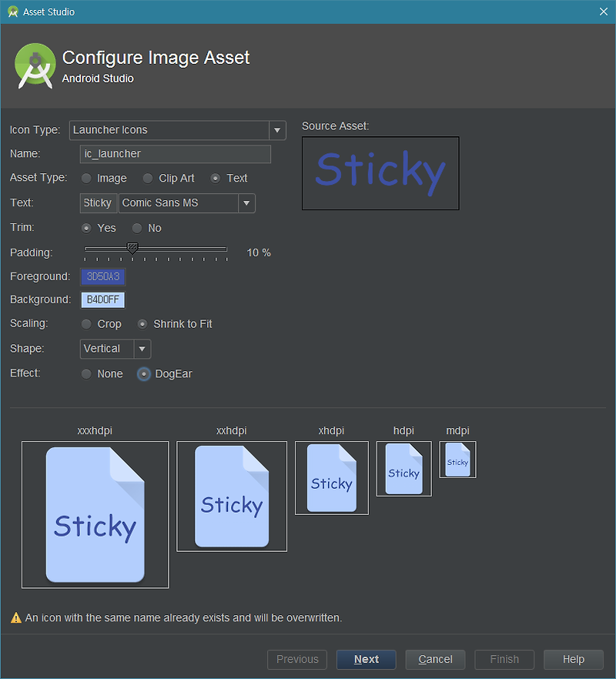The image size is (616, 679).
Task: Select the Image asset type radio button
Action: [87, 179]
